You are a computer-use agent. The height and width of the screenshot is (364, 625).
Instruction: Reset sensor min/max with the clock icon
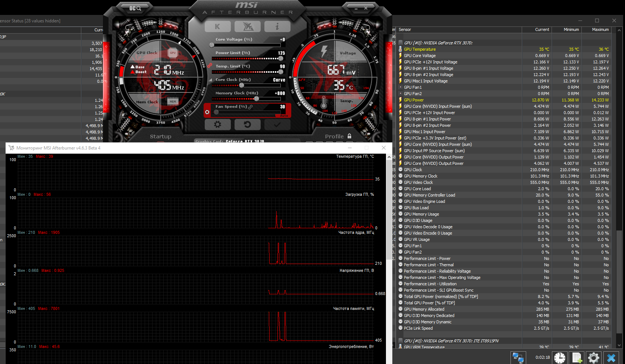point(559,357)
